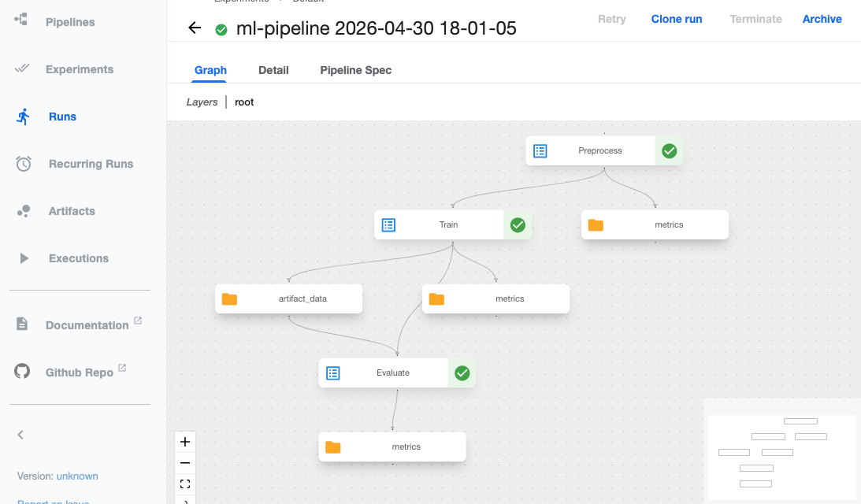
Task: Click the Github Repo label
Action: [79, 372]
